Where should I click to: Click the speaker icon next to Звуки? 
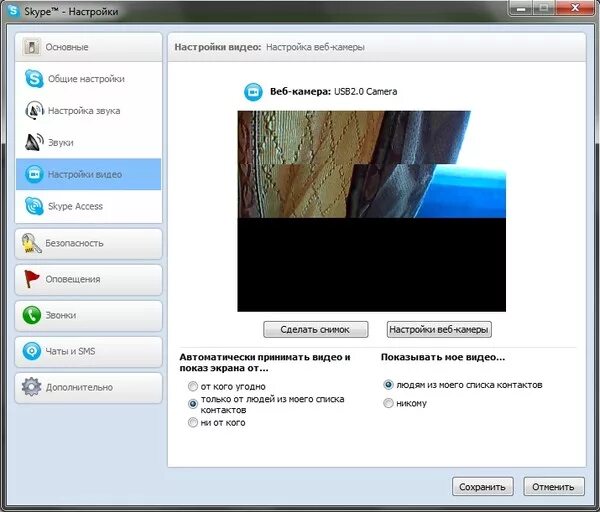click(34, 142)
